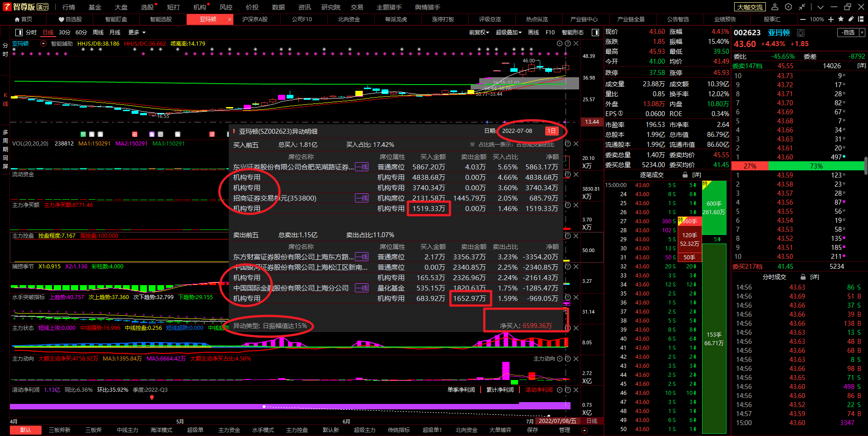
Task: Click the 大咖交流 button
Action: 750,7
